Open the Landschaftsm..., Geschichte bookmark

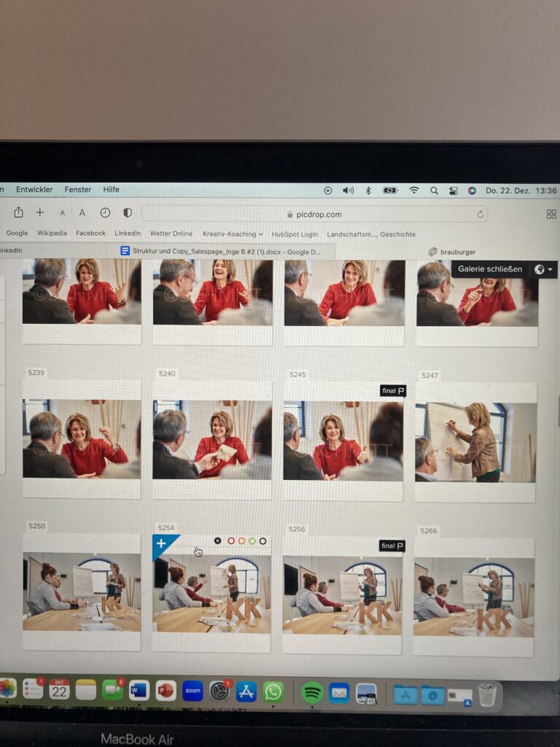371,234
